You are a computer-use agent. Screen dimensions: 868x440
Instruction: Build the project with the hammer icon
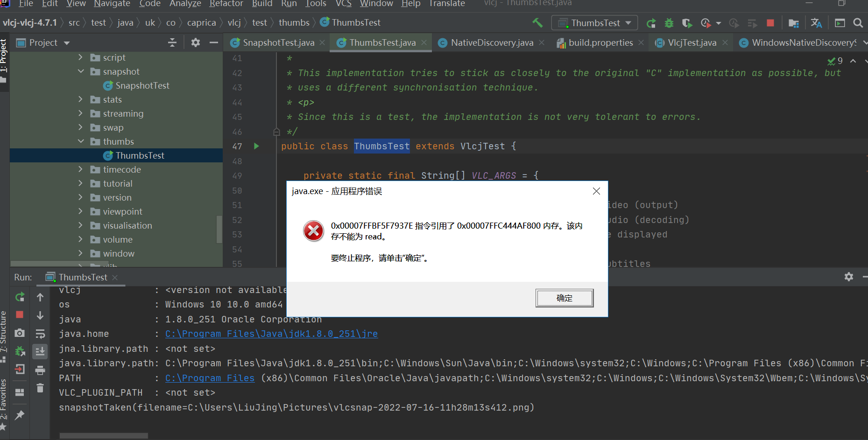click(x=537, y=22)
